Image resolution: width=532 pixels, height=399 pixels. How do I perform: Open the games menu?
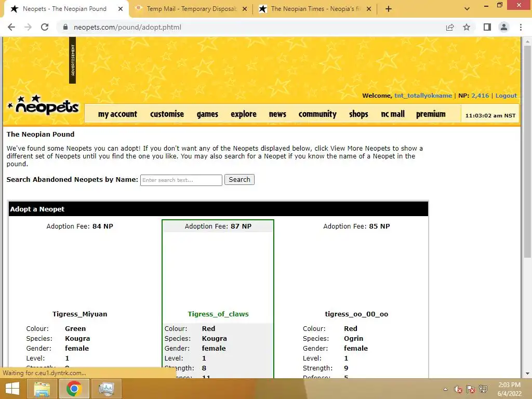(x=207, y=114)
